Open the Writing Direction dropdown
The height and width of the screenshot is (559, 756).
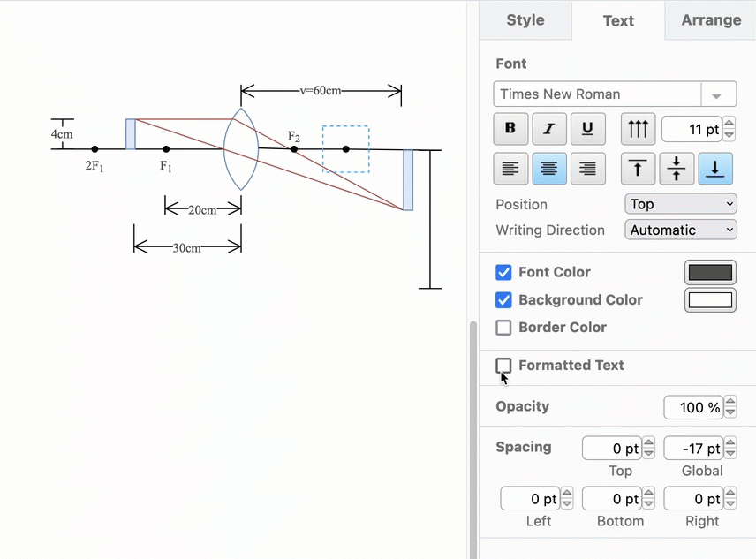(x=680, y=230)
